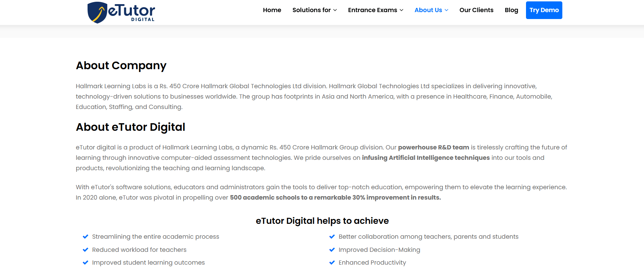Expand the About Us chevron arrow
This screenshot has height=275, width=644.
tap(446, 10)
